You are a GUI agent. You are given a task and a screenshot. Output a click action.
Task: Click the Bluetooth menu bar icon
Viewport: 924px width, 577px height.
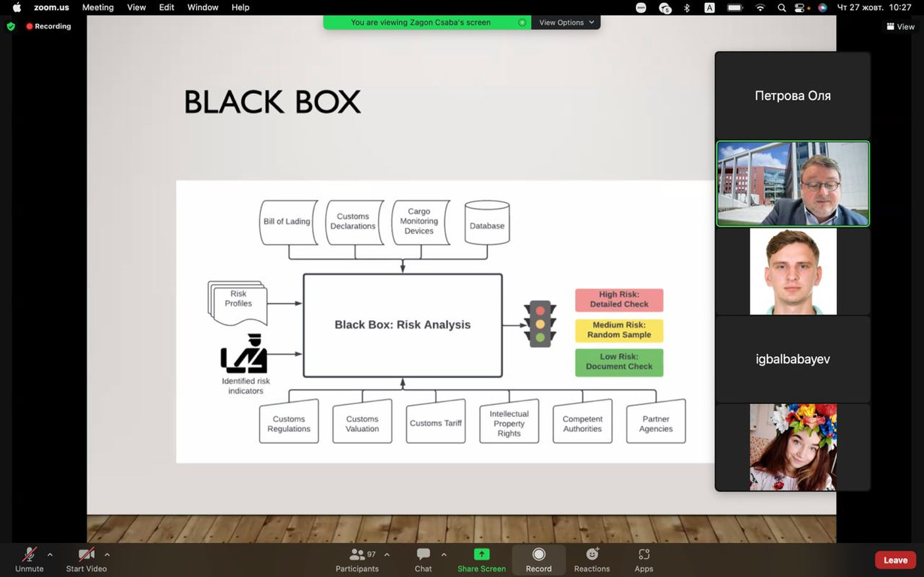pos(686,8)
